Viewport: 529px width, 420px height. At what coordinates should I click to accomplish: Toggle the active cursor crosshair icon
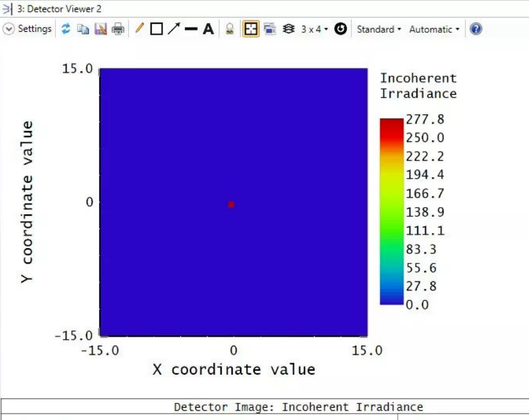[x=251, y=29]
